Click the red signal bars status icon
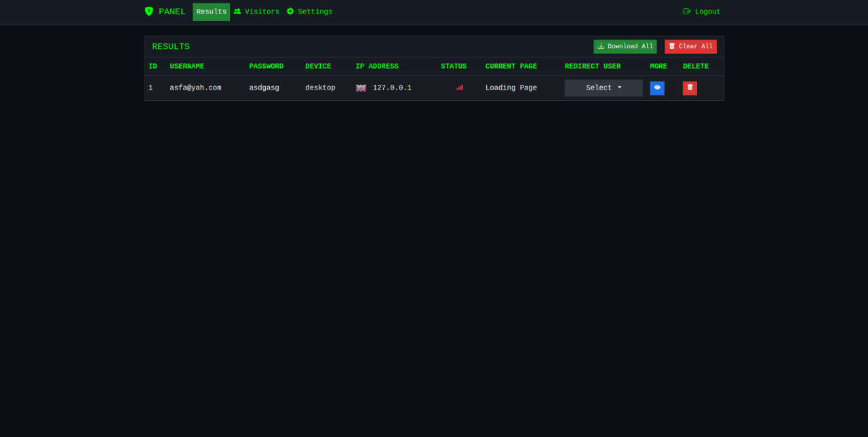Viewport: 868px width, 437px height. coord(459,88)
